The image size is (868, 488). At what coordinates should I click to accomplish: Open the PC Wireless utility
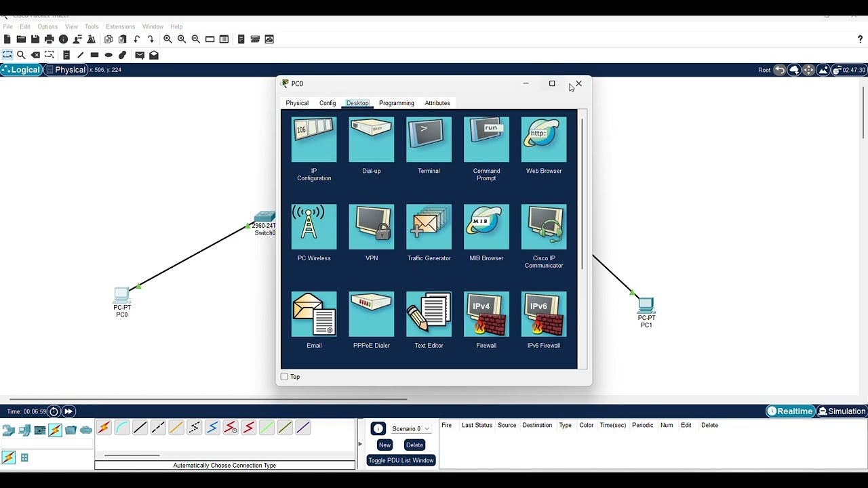314,227
